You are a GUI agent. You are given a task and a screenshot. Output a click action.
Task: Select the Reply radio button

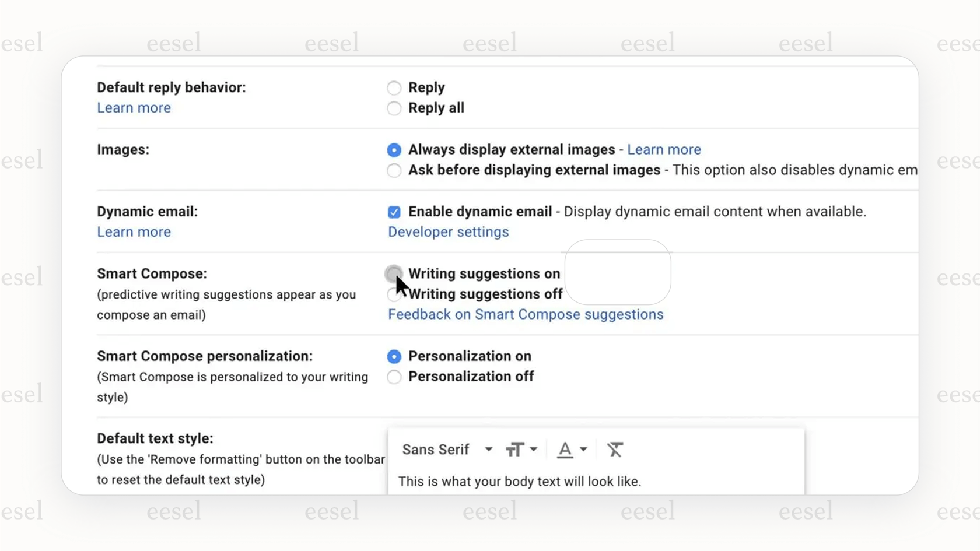(394, 88)
